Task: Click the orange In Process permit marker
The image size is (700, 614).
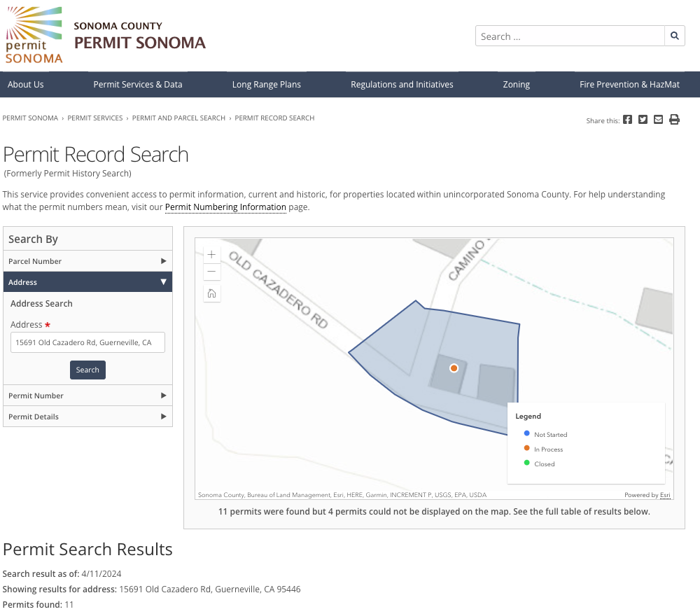Action: coord(454,368)
